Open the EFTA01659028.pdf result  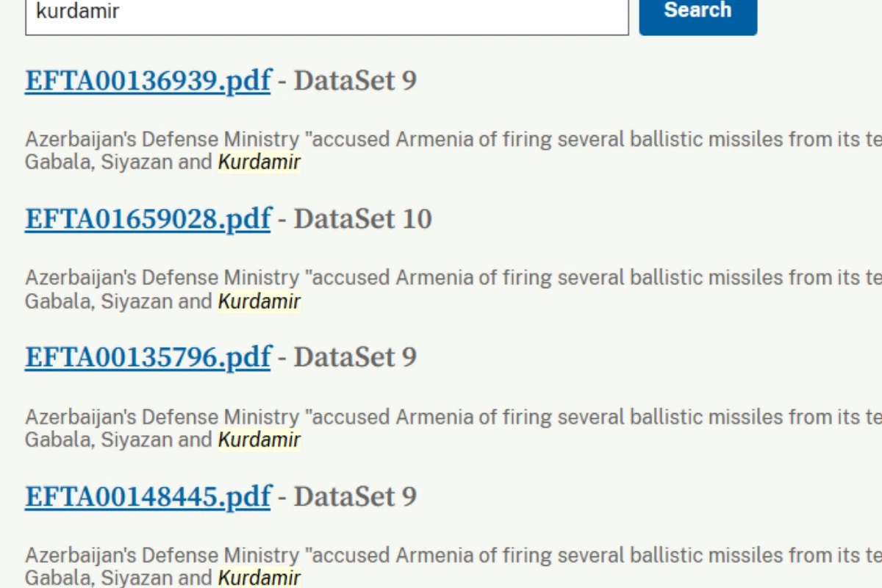click(x=148, y=218)
